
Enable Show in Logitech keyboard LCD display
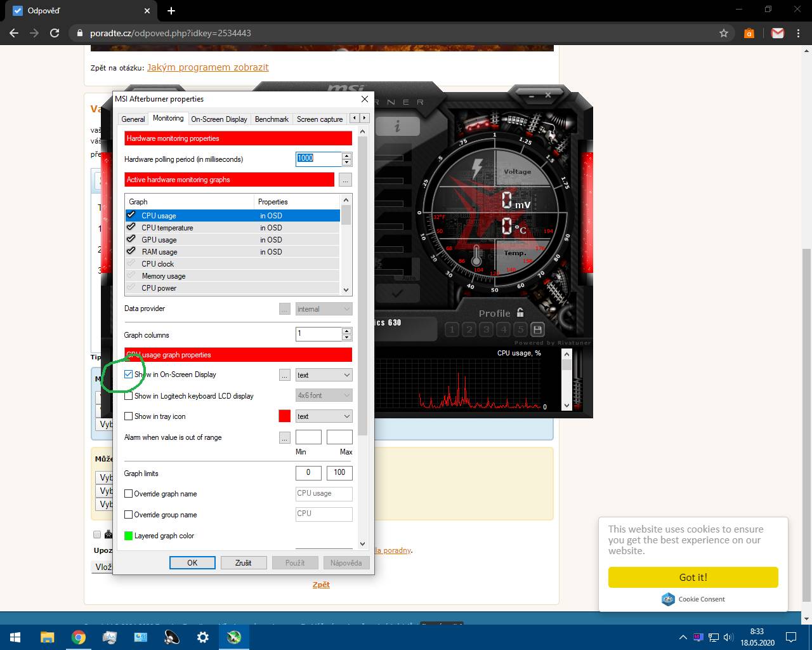pyautogui.click(x=129, y=395)
